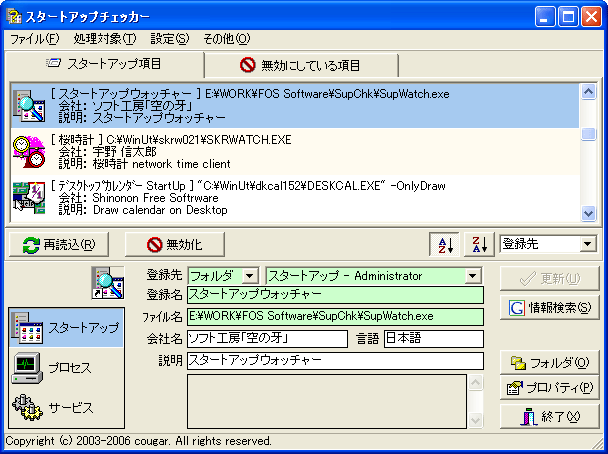Viewport: 608px width, 454px height.
Task: Open the 処理対象(T) menu
Action: (x=105, y=39)
